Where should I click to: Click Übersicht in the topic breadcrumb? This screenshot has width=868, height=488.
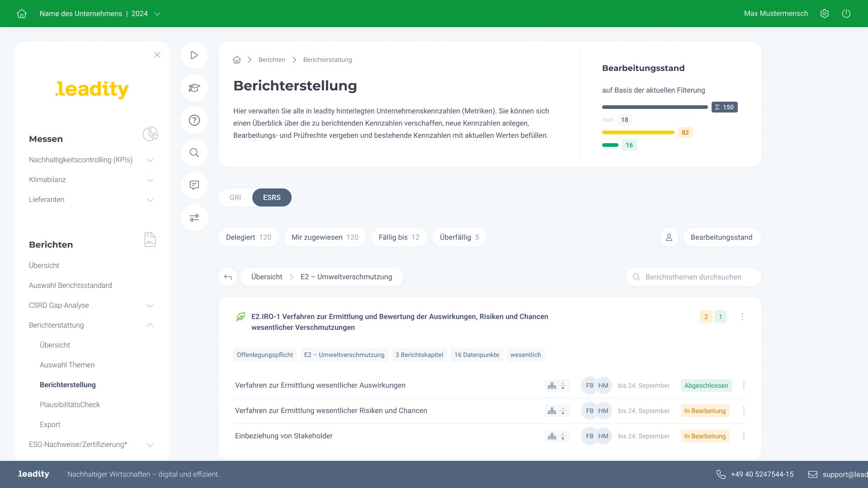coord(267,277)
